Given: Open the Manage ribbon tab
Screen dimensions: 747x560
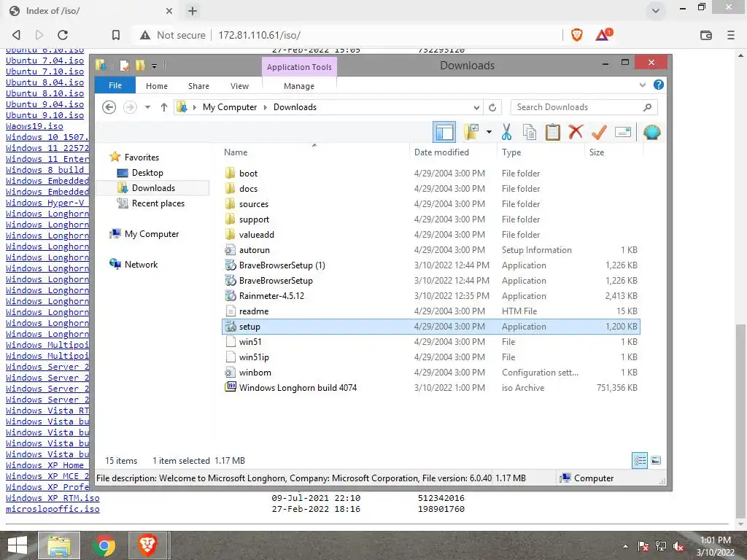Looking at the screenshot, I should (x=299, y=86).
